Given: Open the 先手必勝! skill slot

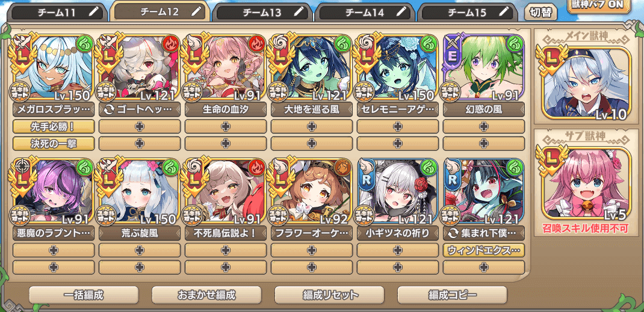Looking at the screenshot, I should (54, 127).
